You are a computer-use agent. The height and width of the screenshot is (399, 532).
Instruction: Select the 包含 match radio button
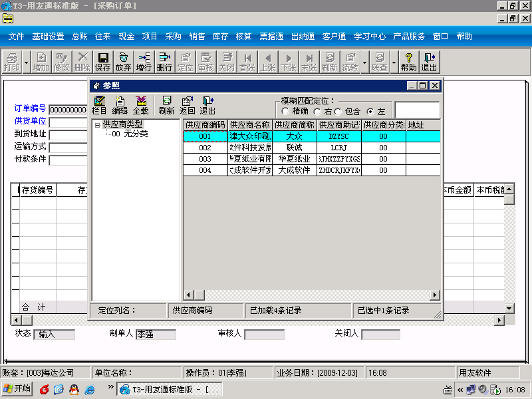(x=338, y=111)
